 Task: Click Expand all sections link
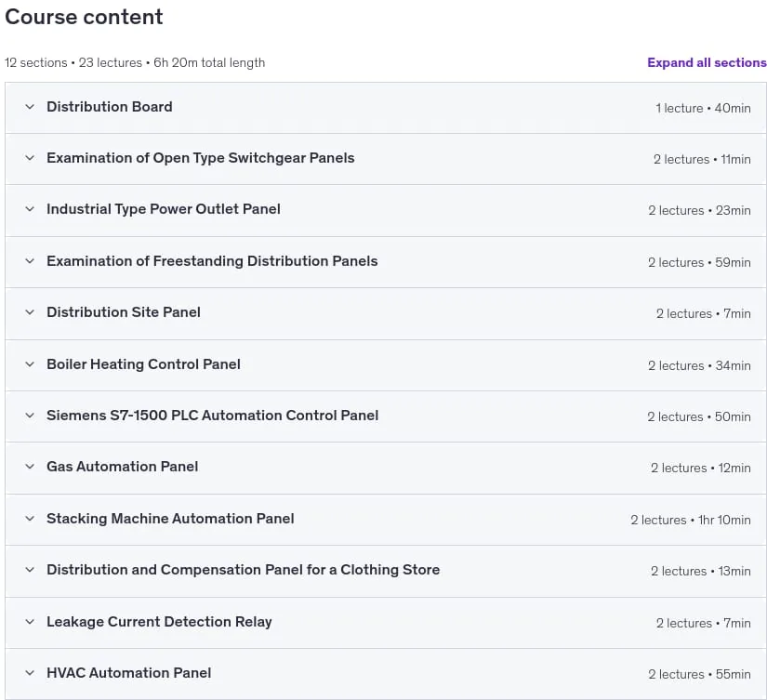[x=707, y=62]
